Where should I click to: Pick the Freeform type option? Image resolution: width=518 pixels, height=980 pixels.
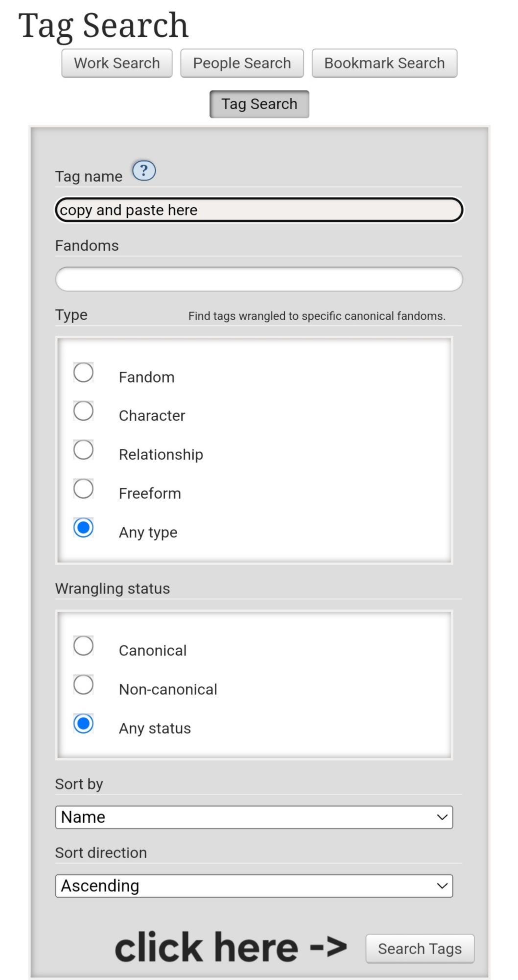(x=83, y=489)
